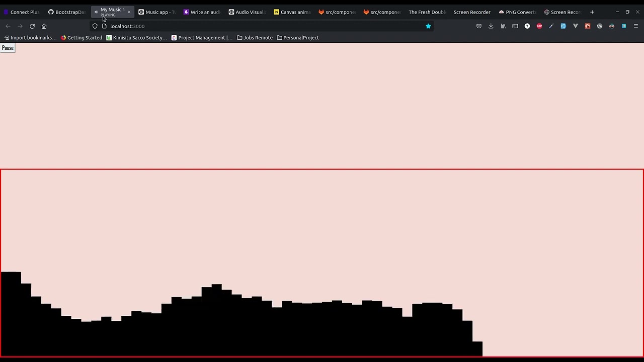The height and width of the screenshot is (362, 644).
Task: Open the Adblock Plus ABP extension
Action: 539,26
